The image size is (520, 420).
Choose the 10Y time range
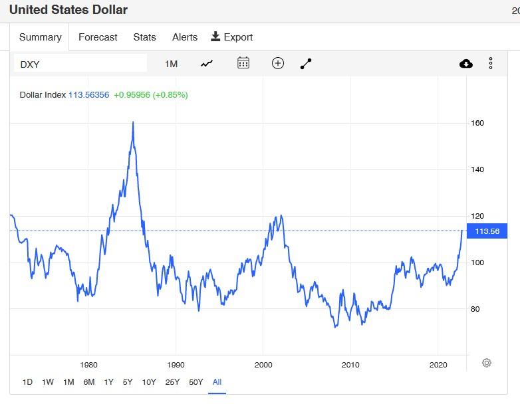coord(149,381)
